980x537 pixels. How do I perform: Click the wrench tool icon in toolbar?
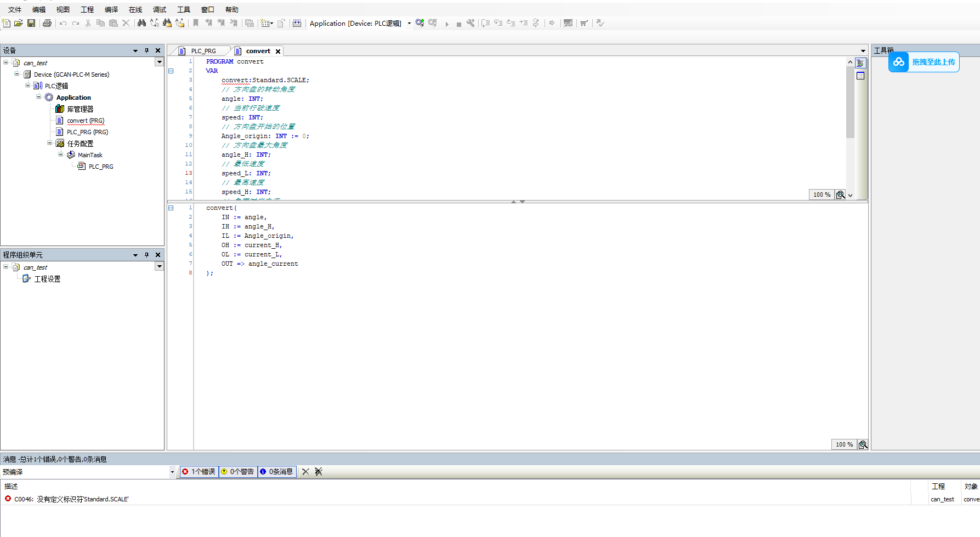[471, 23]
